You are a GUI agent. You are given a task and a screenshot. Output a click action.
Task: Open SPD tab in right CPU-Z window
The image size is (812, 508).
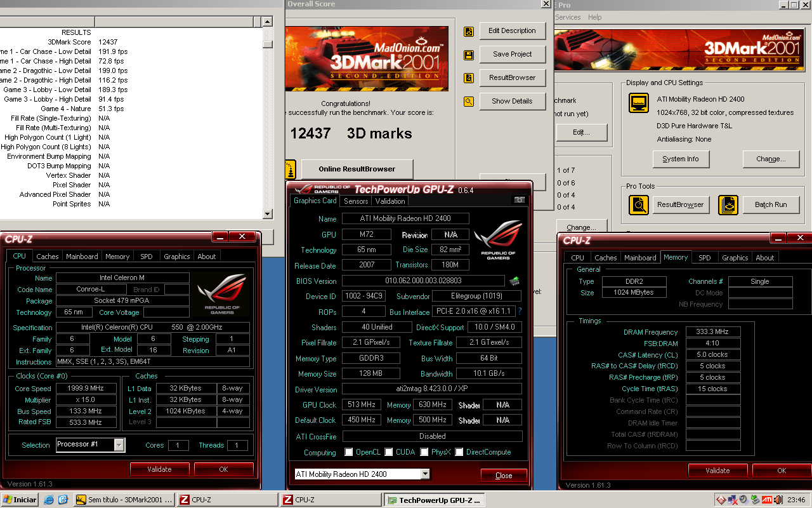(704, 258)
